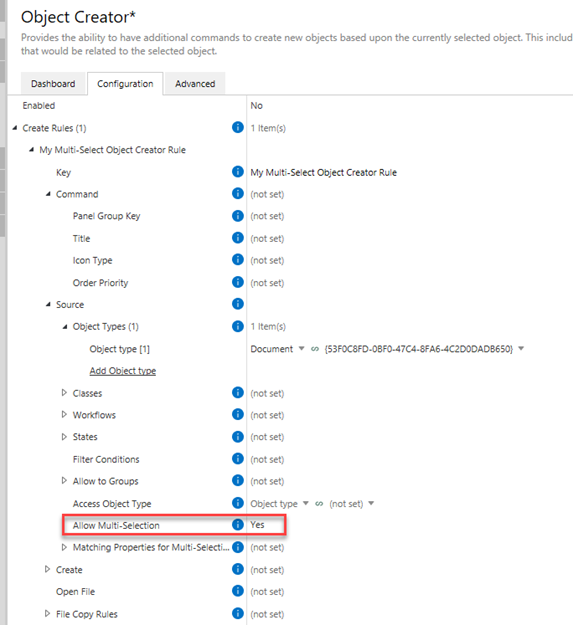The height and width of the screenshot is (625, 573).
Task: Click the Icon Type (not set) value
Action: click(x=267, y=260)
